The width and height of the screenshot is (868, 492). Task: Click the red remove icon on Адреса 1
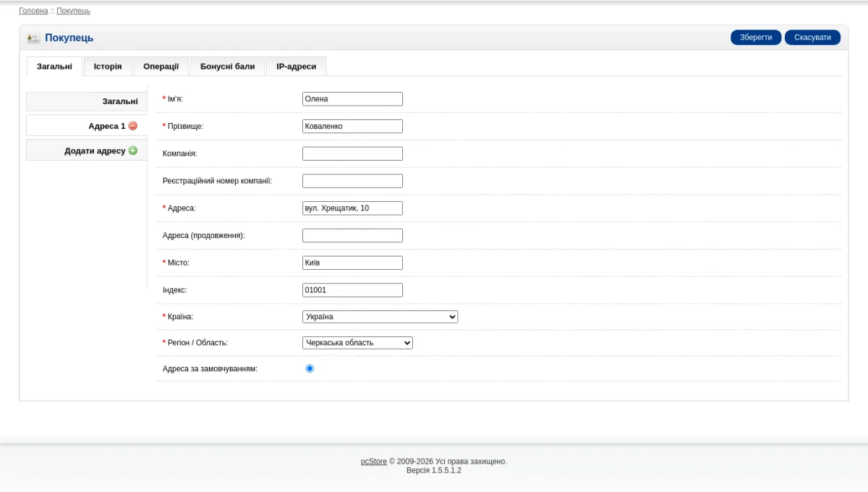(132, 126)
